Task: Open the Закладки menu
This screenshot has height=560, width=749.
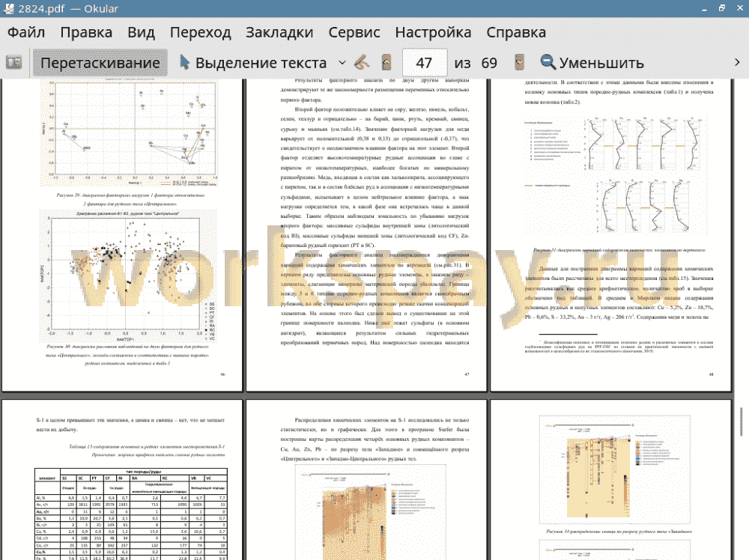Action: coord(279,32)
